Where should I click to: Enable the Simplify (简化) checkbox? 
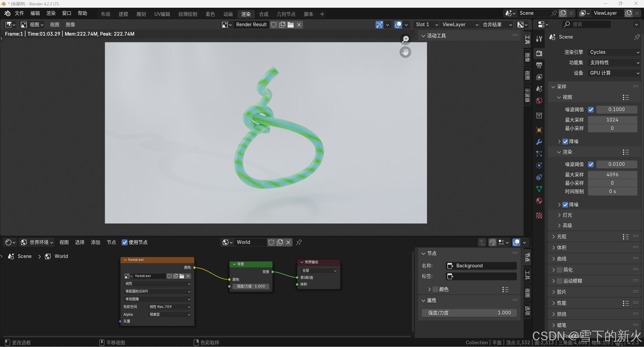(x=559, y=270)
